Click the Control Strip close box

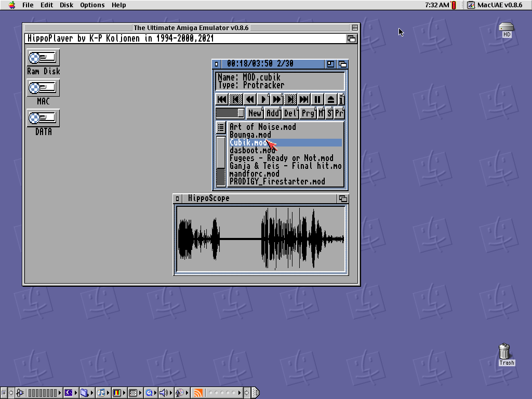pyautogui.click(x=4, y=393)
